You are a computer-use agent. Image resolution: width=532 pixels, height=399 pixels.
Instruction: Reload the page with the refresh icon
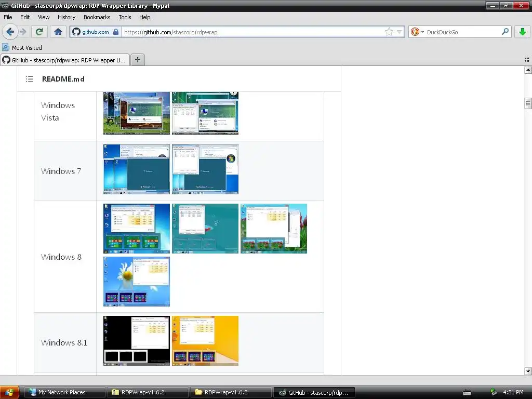tap(39, 32)
